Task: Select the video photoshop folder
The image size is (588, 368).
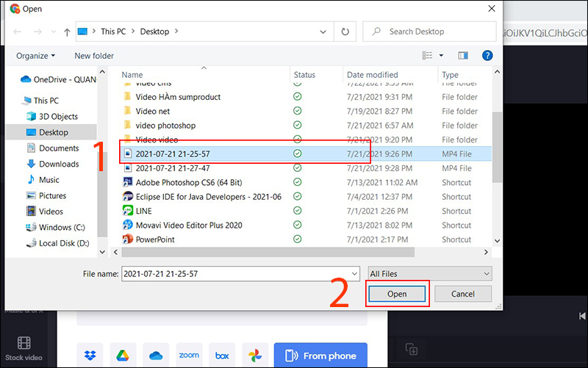Action: 165,126
